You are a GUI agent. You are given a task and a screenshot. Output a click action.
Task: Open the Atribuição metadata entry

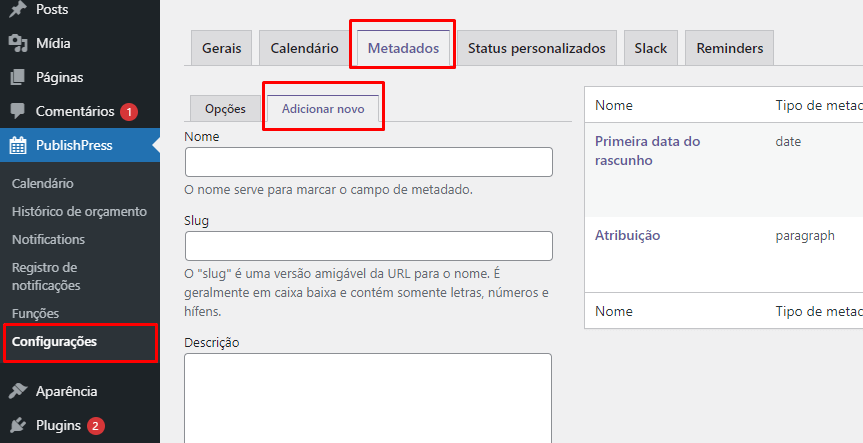pyautogui.click(x=627, y=236)
